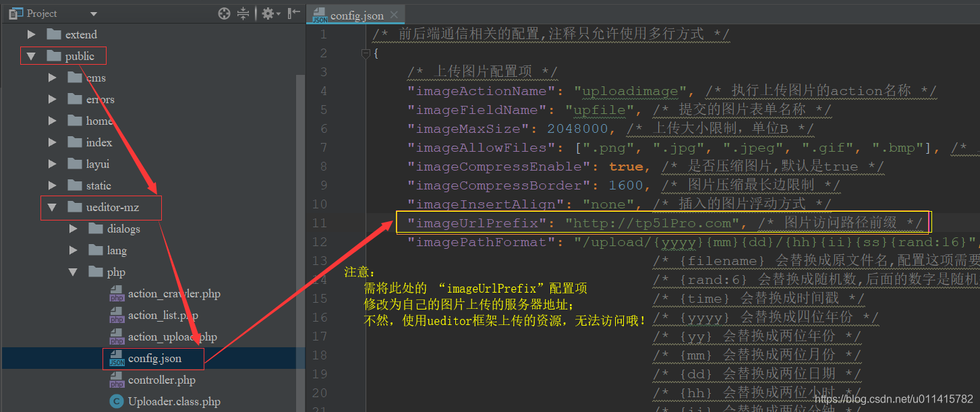This screenshot has height=412, width=980.
Task: Select the Scroll from Source crosshair icon
Action: click(x=224, y=13)
